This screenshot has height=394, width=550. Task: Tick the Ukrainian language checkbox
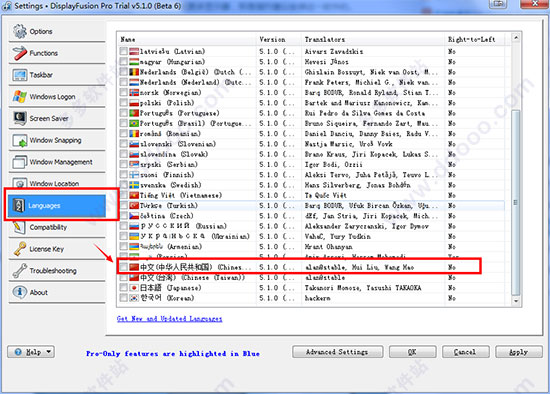(123, 236)
